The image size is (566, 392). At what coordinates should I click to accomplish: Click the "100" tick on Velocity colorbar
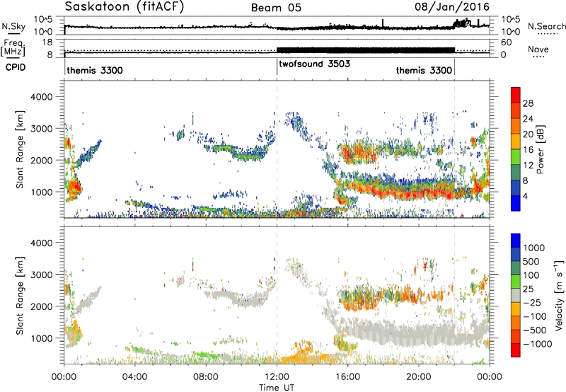[531, 275]
